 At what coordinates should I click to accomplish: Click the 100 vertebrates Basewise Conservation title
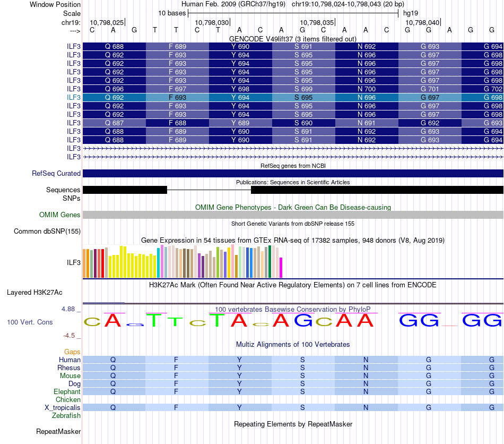pos(292,309)
